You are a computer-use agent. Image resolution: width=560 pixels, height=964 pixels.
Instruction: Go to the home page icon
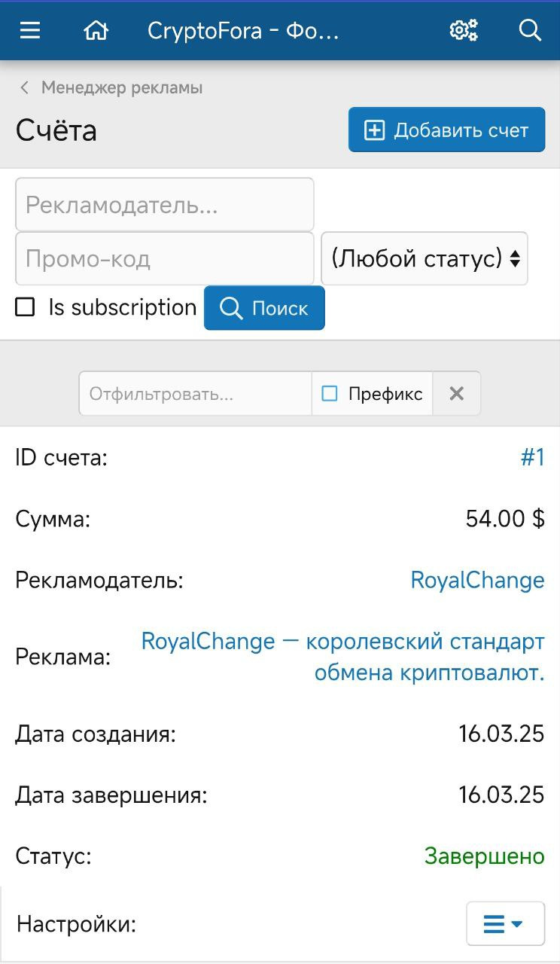96,30
